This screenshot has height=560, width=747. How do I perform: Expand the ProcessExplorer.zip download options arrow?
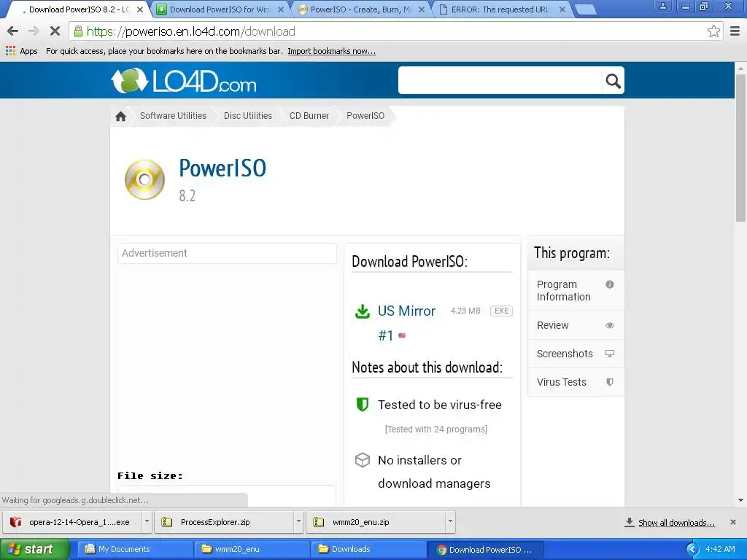click(298, 521)
